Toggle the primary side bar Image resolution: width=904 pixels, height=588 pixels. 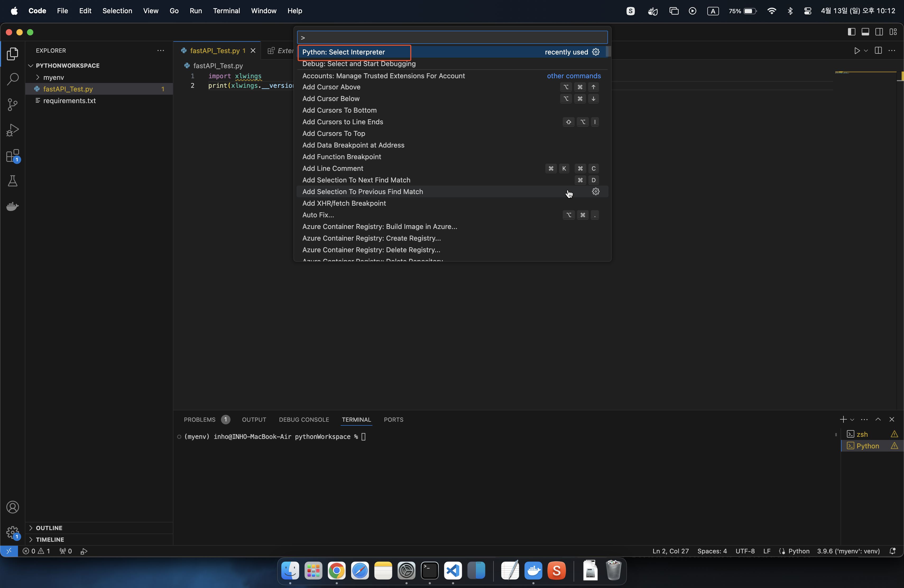tap(852, 32)
